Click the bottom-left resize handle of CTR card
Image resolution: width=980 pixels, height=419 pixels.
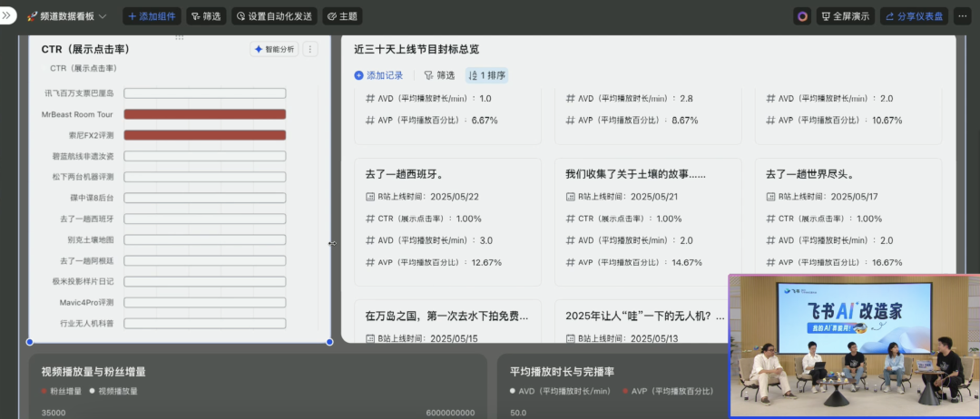(x=29, y=342)
